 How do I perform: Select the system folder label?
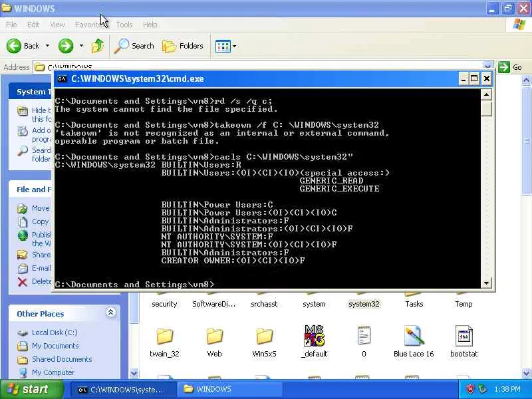coord(314,304)
